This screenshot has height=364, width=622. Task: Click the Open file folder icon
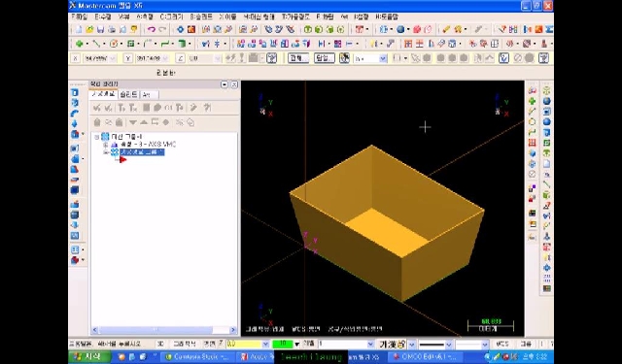tap(89, 29)
